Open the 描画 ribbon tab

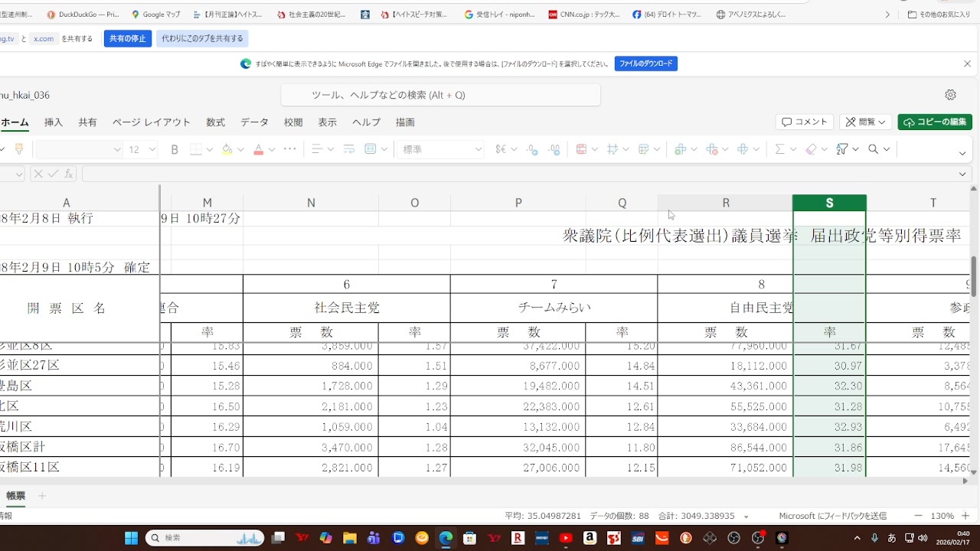[405, 122]
